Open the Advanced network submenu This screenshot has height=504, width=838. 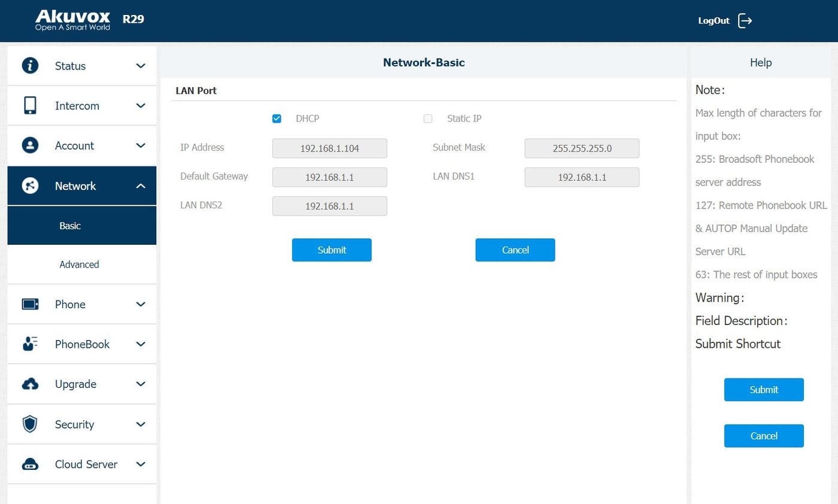click(79, 265)
